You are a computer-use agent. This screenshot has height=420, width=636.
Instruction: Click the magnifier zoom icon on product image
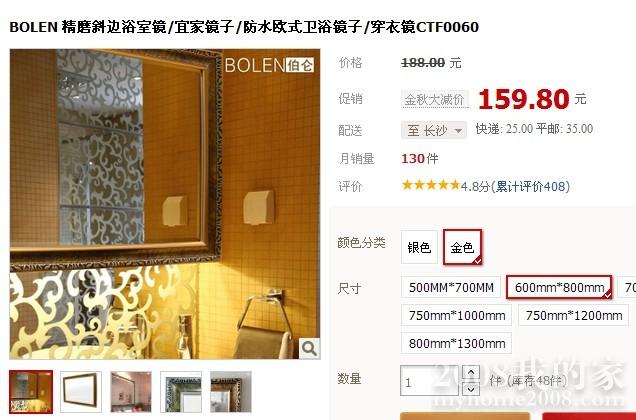(x=309, y=348)
